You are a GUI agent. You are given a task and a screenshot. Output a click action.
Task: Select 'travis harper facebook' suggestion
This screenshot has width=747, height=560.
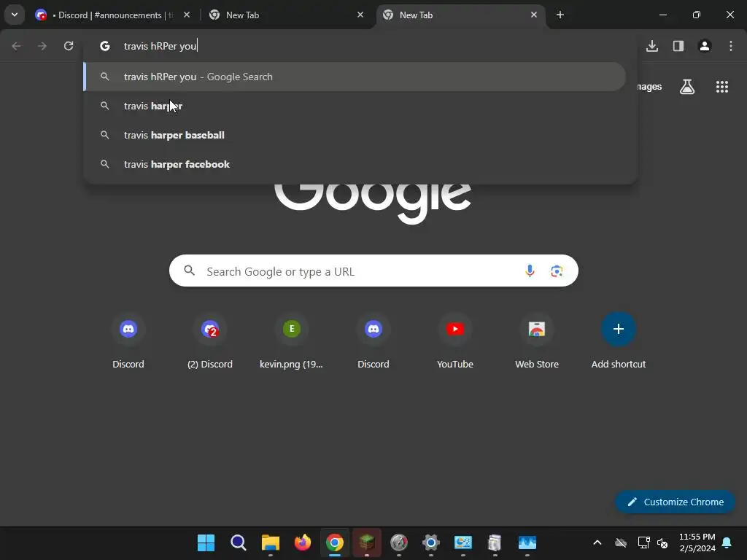[x=355, y=164]
